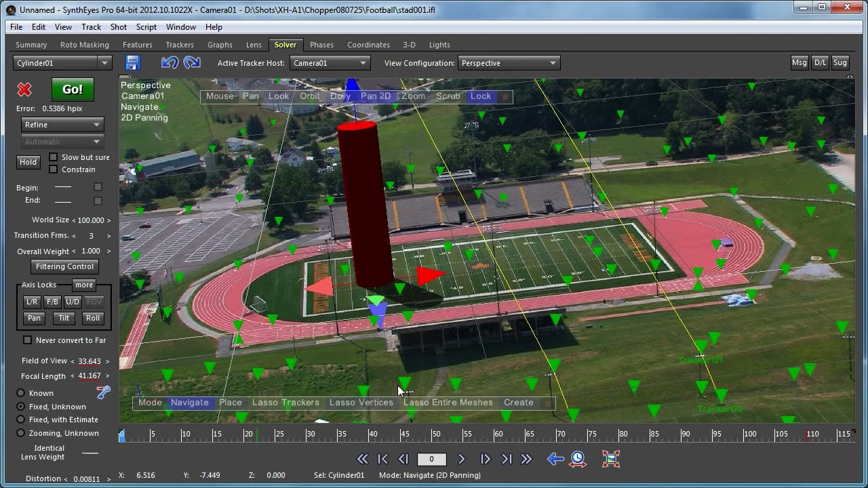Go to the last frame
The image size is (868, 488).
[507, 459]
